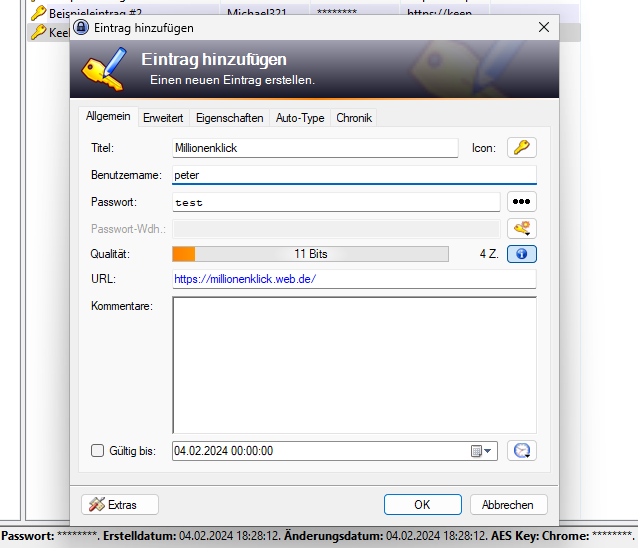Click the Erstelldatum entry in status bar
Viewport: 638px width, 548px height.
tap(192, 535)
